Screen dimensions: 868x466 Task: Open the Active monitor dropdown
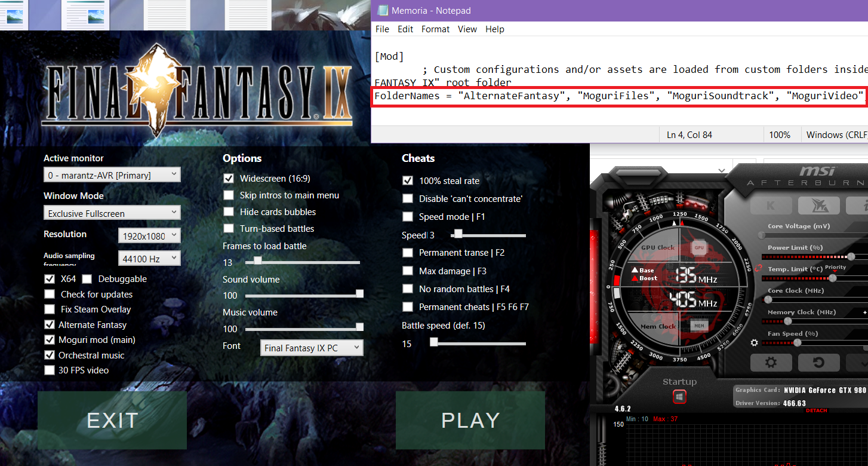(112, 175)
